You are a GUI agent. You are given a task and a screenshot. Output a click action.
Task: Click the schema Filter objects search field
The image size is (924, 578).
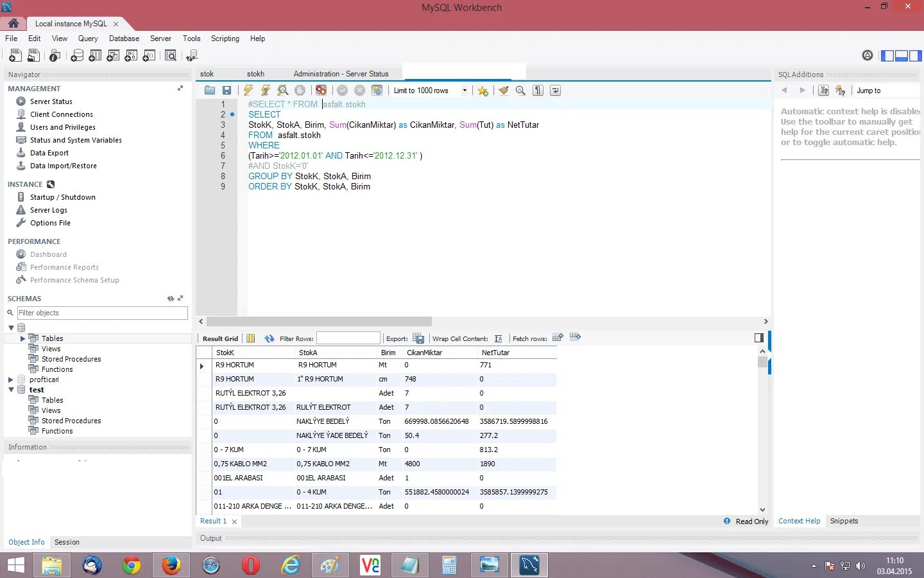103,313
